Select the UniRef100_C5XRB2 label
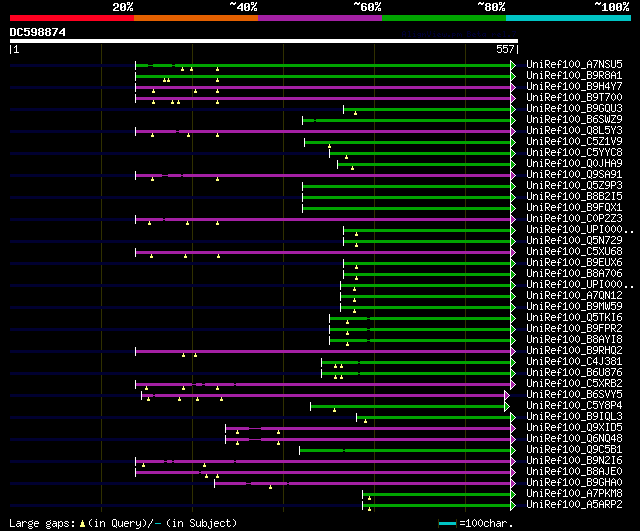 574,384
